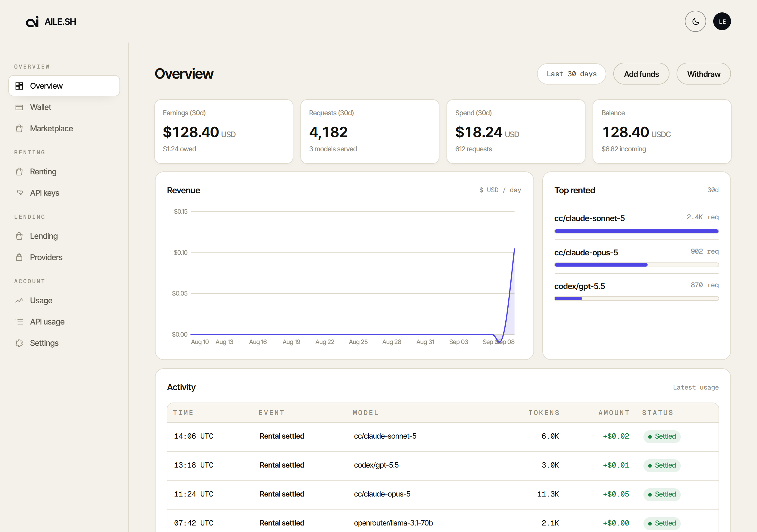Click the 11.3K tokens cell
Image resolution: width=757 pixels, height=532 pixels.
[548, 494]
